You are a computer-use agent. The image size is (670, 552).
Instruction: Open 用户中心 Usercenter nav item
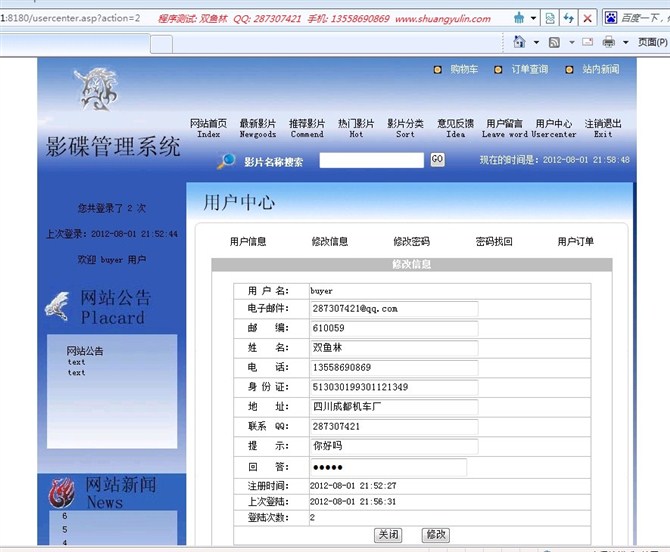[x=554, y=129]
